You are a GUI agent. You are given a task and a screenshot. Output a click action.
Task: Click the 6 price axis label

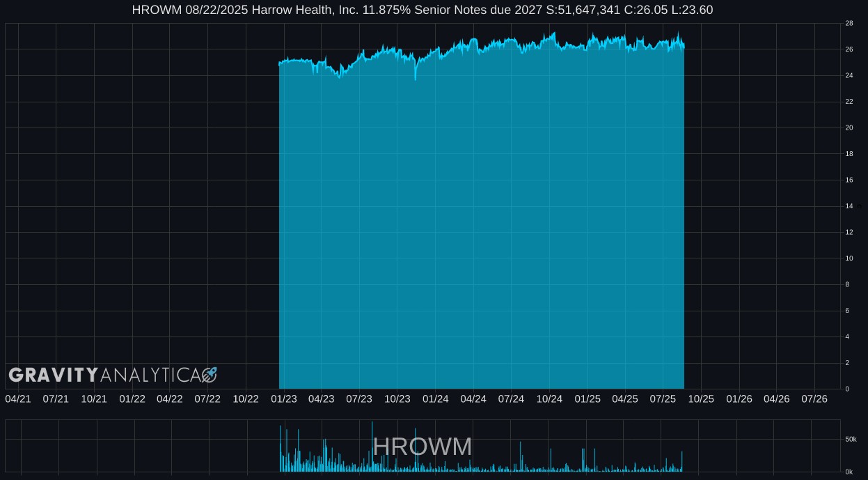pos(847,311)
